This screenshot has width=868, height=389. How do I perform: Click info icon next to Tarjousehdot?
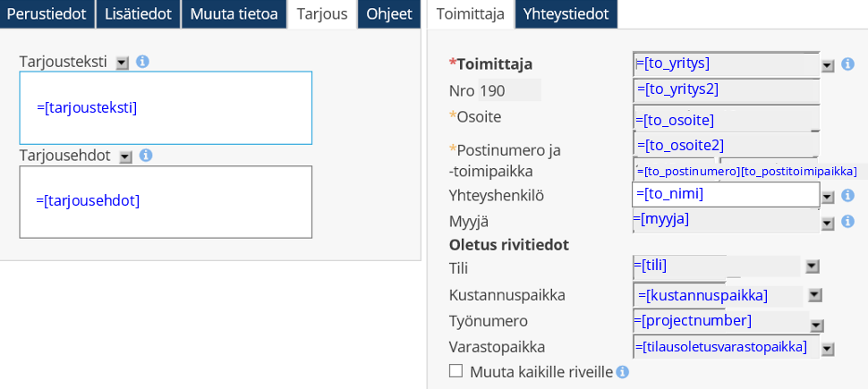(146, 156)
